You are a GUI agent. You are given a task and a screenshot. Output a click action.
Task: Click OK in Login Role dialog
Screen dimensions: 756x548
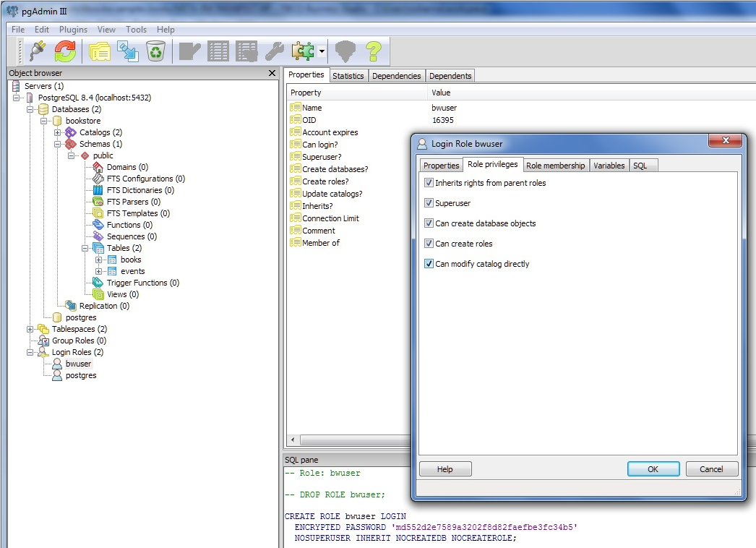pos(653,469)
